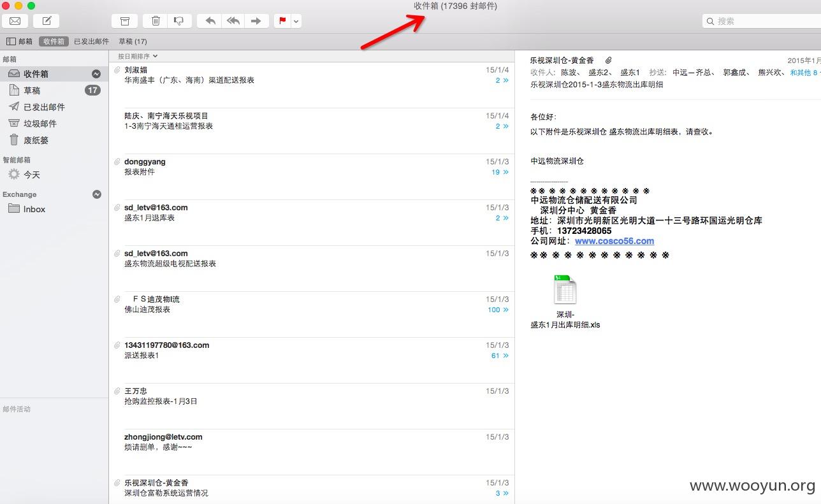Viewport: 821px width, 504px height.
Task: Expand thread count 100 for 佛山迪茂报表
Action: click(x=498, y=310)
